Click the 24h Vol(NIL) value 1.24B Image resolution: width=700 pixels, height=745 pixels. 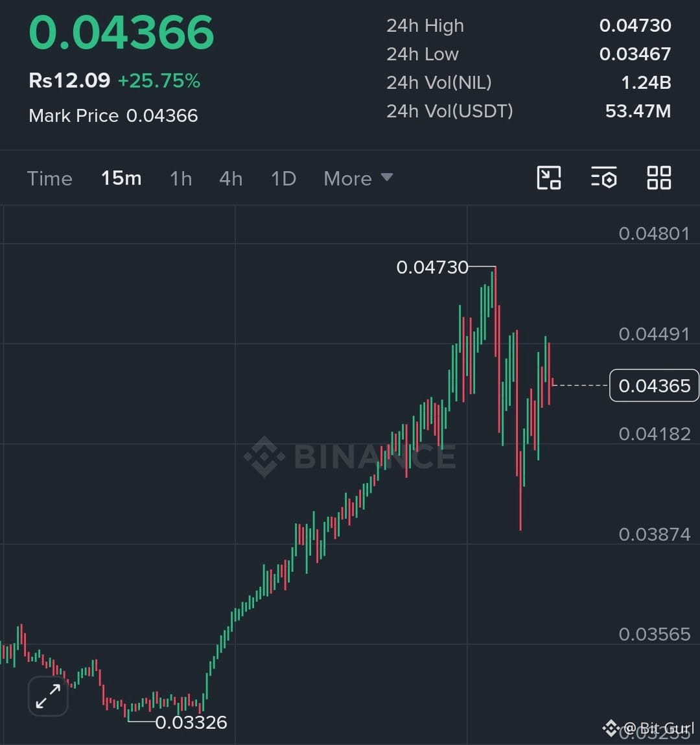pyautogui.click(x=646, y=82)
